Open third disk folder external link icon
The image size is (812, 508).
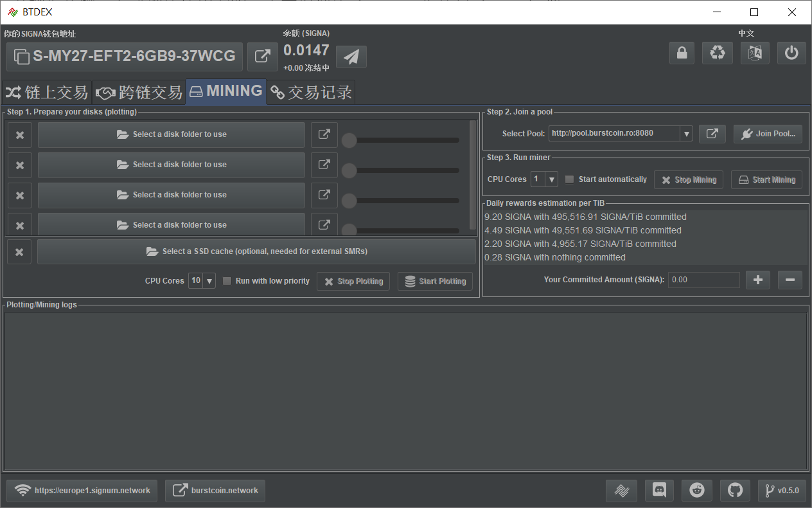click(324, 195)
